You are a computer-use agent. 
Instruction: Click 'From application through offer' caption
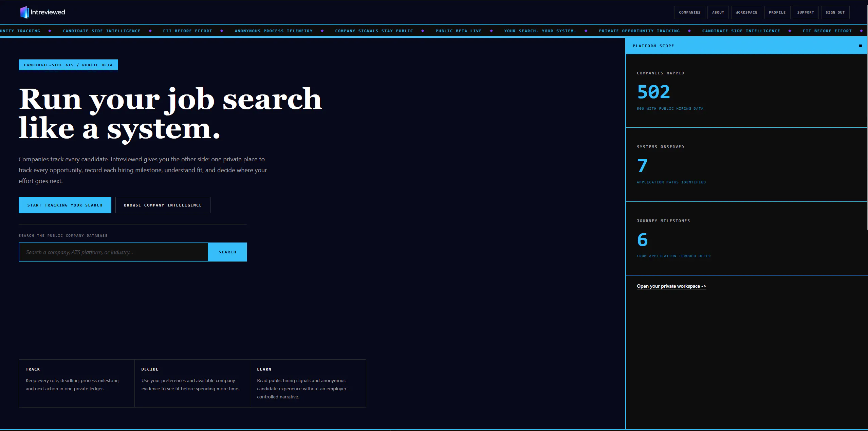(674, 256)
